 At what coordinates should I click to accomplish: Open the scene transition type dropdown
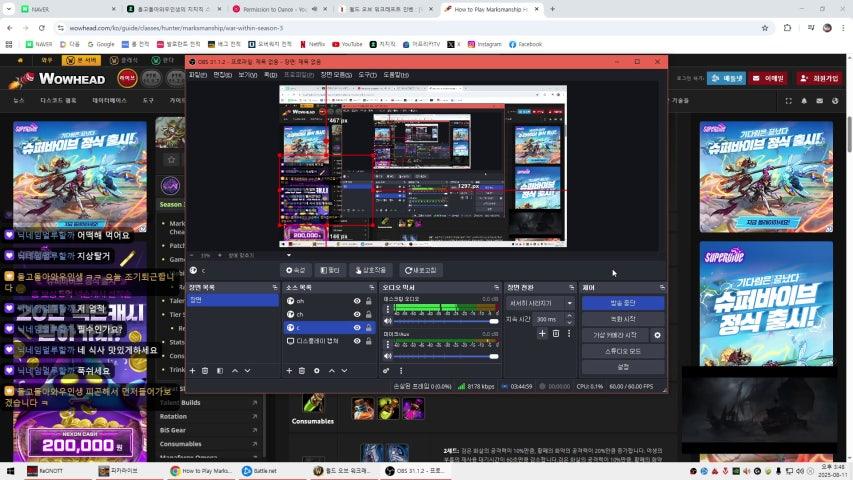[x=540, y=303]
